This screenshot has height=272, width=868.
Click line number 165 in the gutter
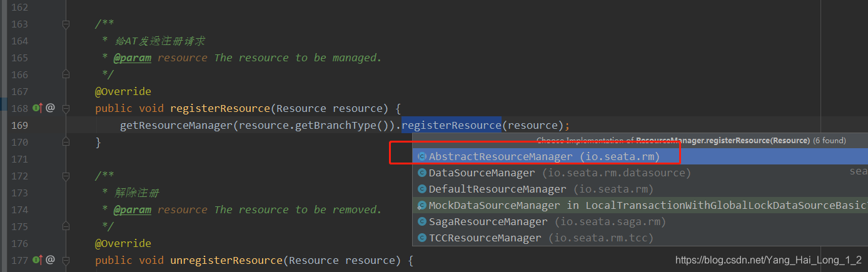click(x=20, y=58)
